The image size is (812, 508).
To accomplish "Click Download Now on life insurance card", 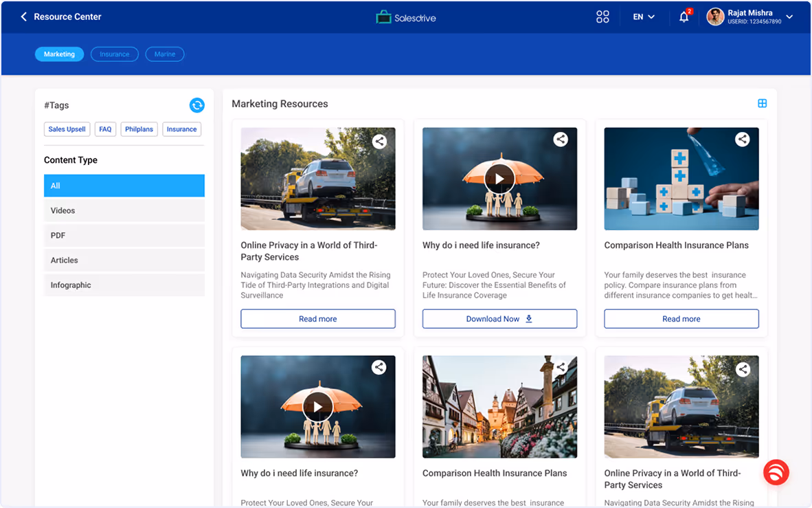I will [499, 319].
